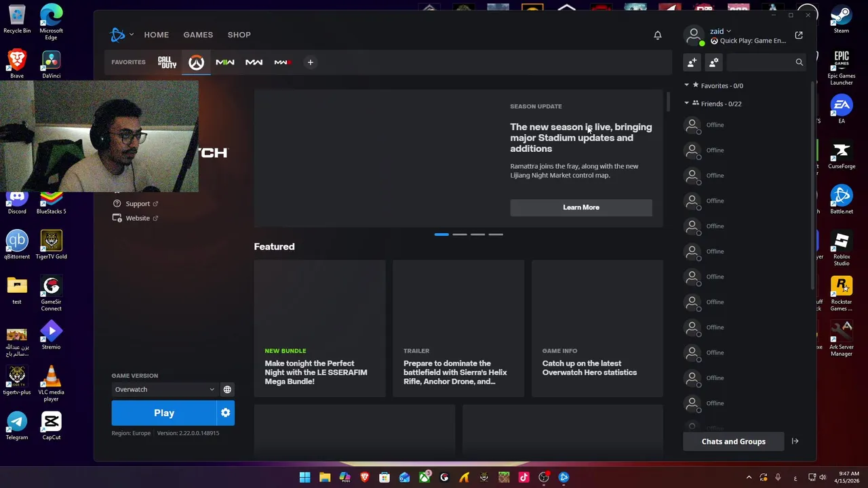
Task: Open Xbox app in taskbar
Action: point(425,477)
